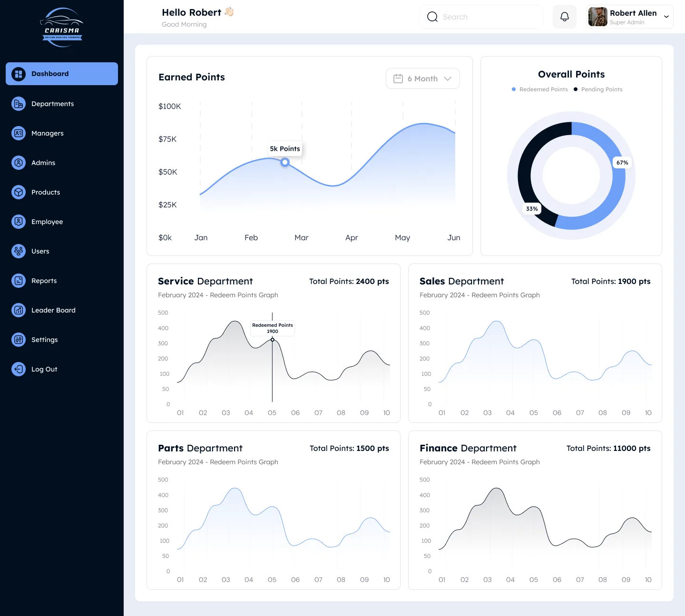685x616 pixels.
Task: Click the Departments sidebar icon
Action: [19, 104]
